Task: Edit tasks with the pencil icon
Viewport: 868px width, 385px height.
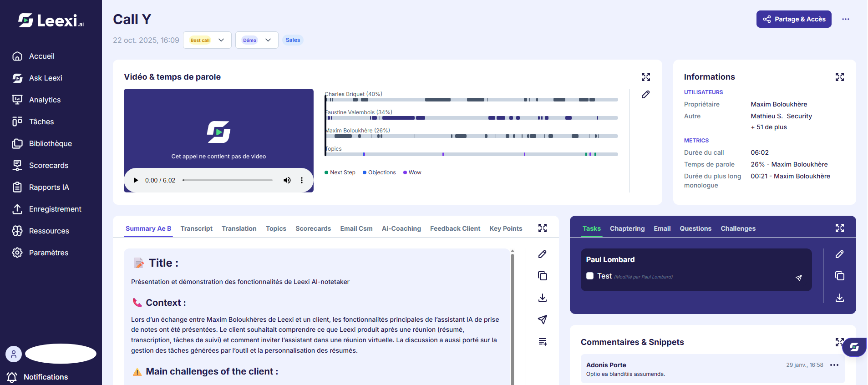Action: 840,254
